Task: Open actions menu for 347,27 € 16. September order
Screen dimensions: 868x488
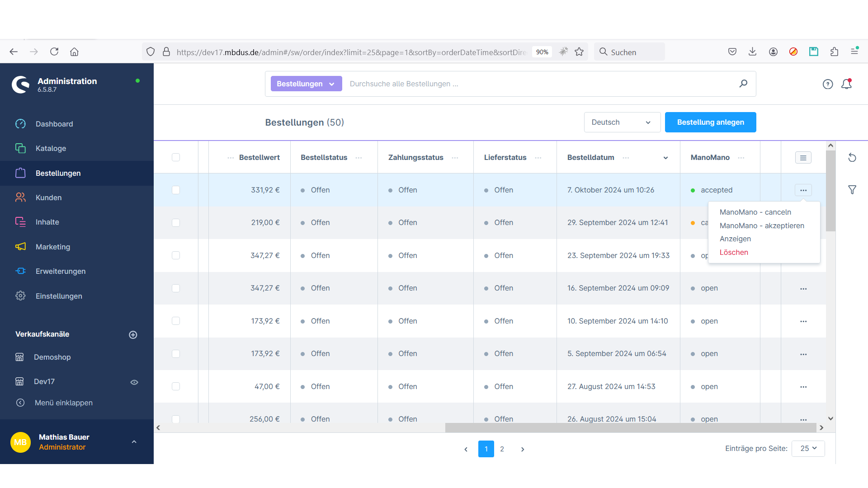Action: (x=803, y=288)
